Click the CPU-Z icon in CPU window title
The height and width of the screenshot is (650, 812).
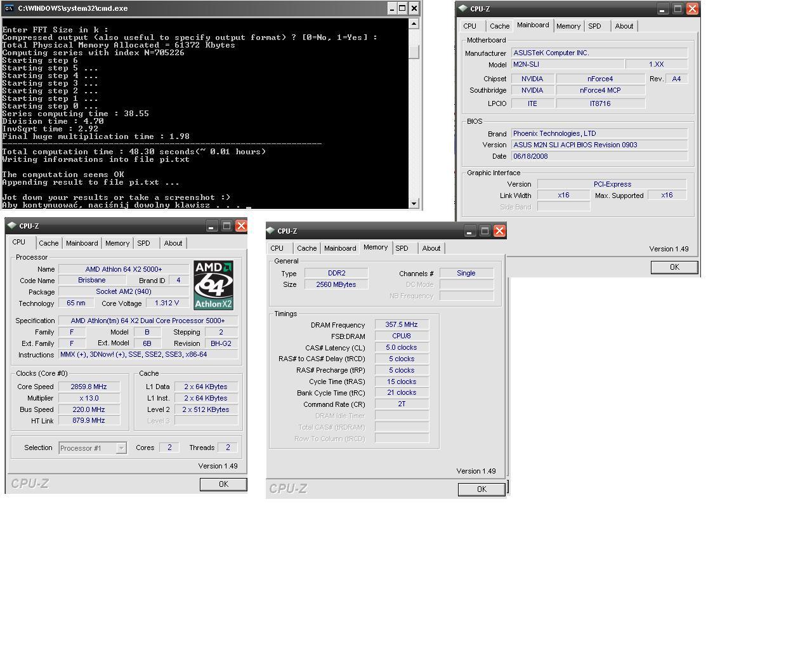click(x=12, y=225)
